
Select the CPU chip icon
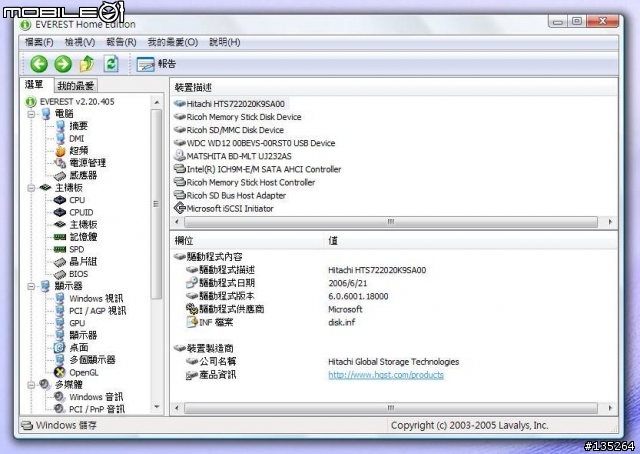(x=60, y=200)
